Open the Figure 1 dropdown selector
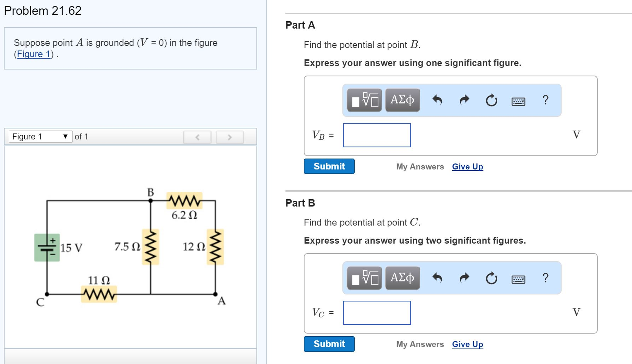 coord(40,136)
